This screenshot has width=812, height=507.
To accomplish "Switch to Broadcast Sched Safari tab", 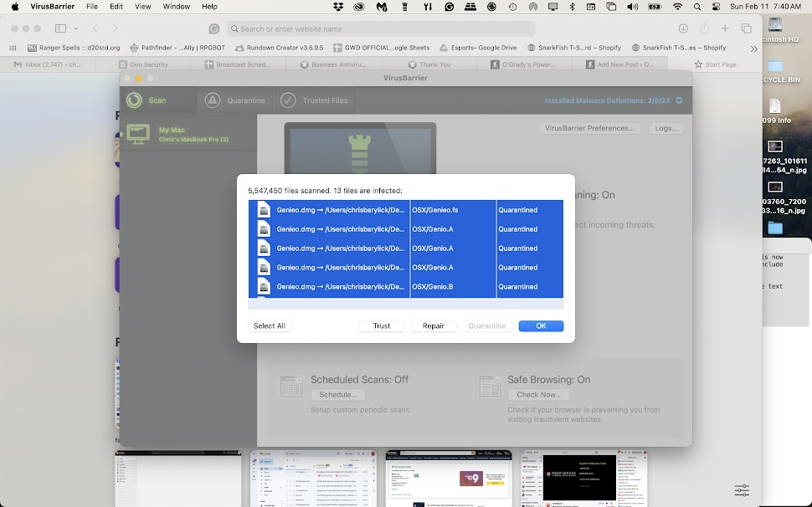I will [239, 64].
